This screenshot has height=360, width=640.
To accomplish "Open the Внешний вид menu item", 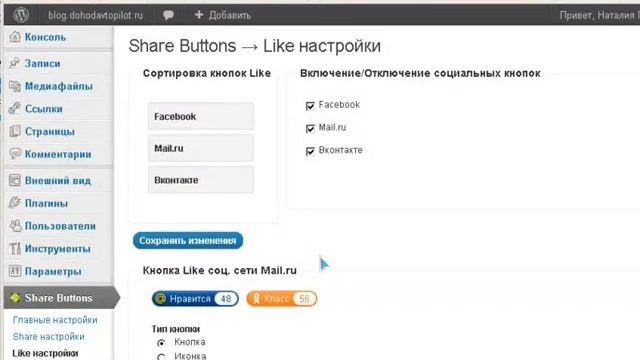I will pos(58,180).
